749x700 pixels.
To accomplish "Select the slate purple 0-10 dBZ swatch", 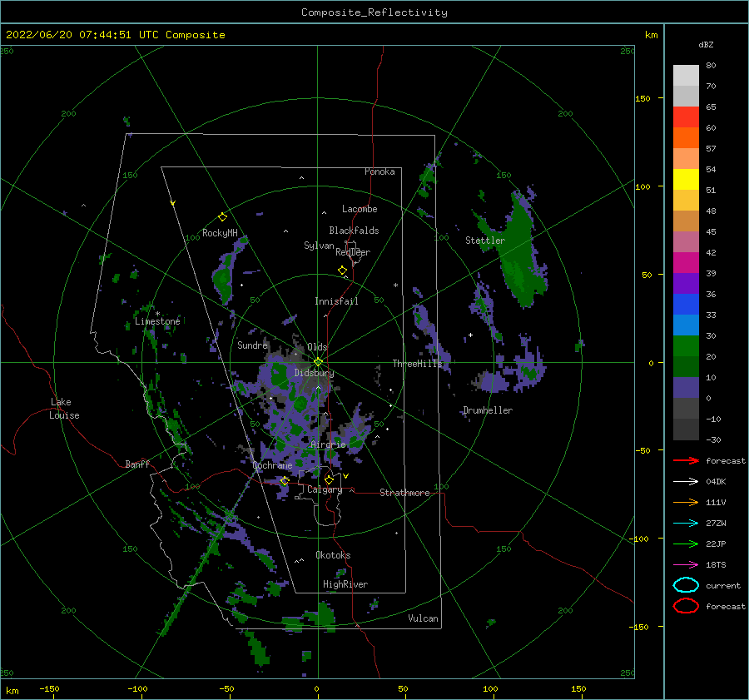I will (686, 387).
